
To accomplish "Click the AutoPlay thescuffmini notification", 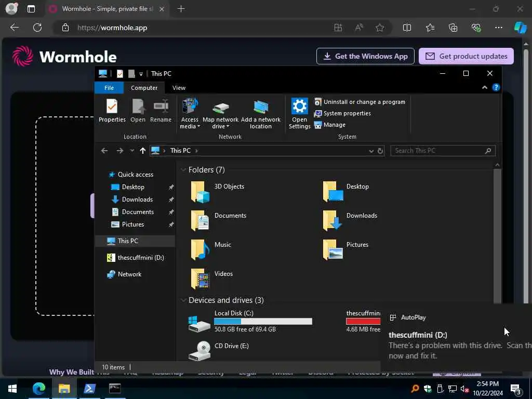I will [456, 338].
